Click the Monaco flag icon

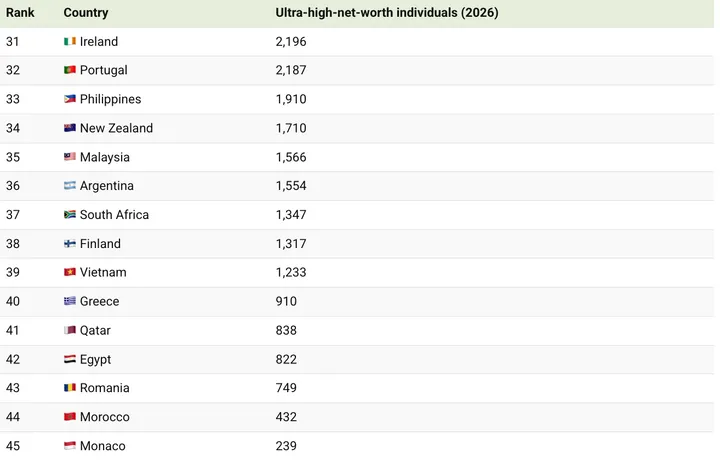click(x=70, y=445)
